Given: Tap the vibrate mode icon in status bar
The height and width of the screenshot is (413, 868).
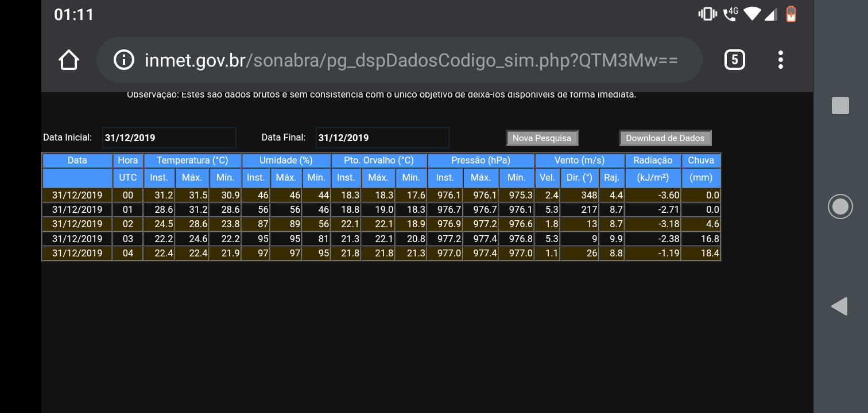Looking at the screenshot, I should (707, 14).
